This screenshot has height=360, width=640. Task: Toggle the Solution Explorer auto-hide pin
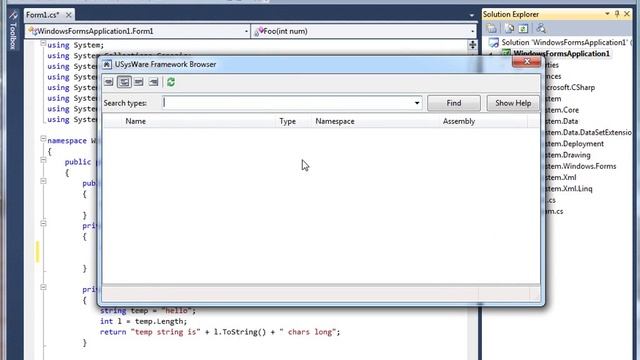pos(617,14)
